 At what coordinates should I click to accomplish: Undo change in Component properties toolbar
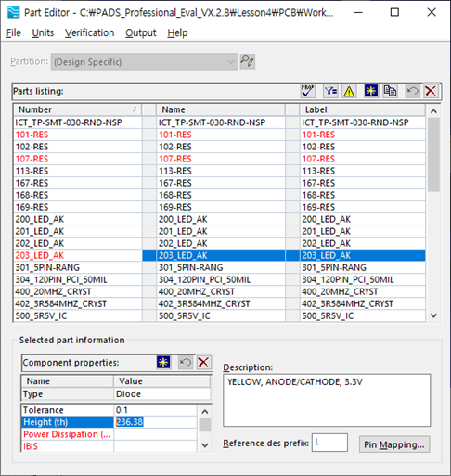[186, 362]
